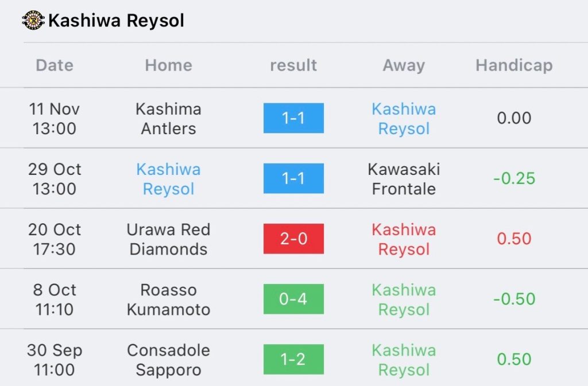Open the blue 1-1 result against Kashima Antlers
Screen dimensions: 588x386
[293, 118]
